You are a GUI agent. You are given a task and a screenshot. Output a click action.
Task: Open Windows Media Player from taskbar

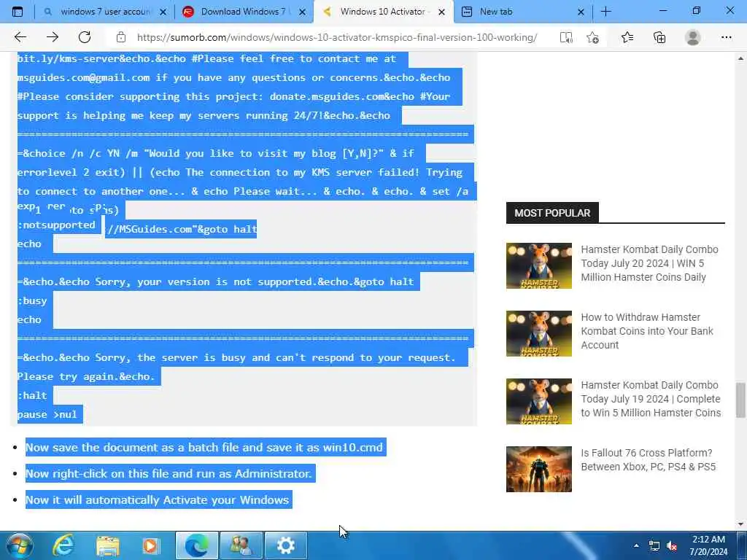(x=152, y=545)
